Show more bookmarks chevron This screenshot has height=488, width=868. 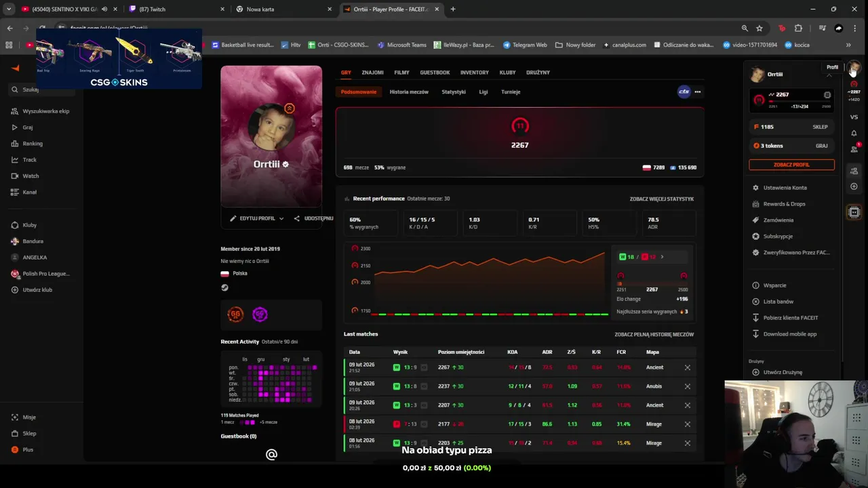point(848,45)
